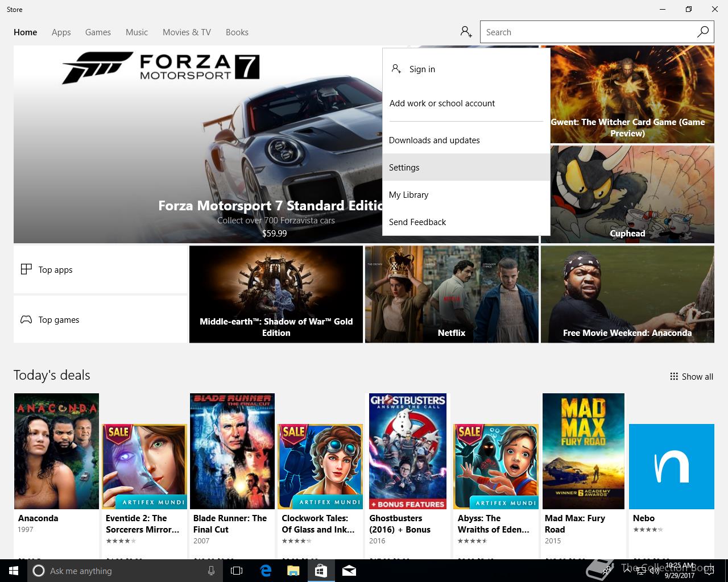
Task: Open the Cuphead featured tile
Action: point(627,194)
